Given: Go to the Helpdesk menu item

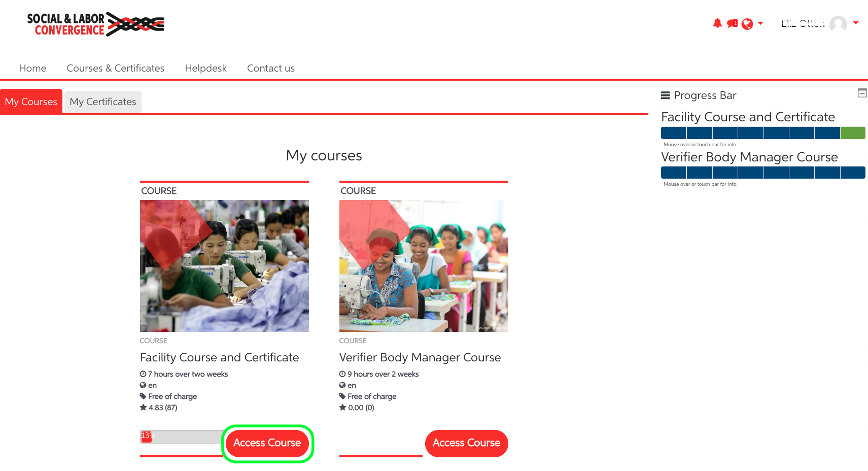Looking at the screenshot, I should [205, 68].
